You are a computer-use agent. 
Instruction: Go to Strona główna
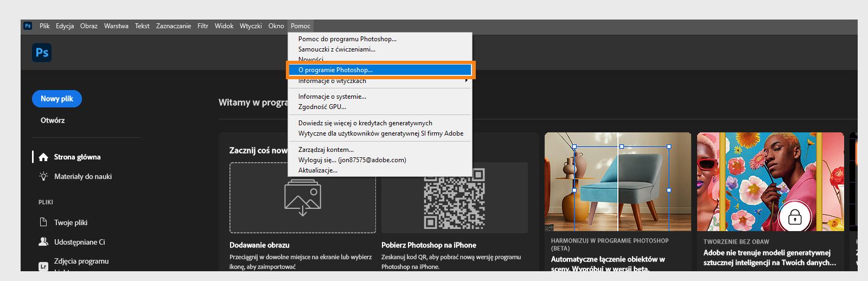tap(77, 157)
